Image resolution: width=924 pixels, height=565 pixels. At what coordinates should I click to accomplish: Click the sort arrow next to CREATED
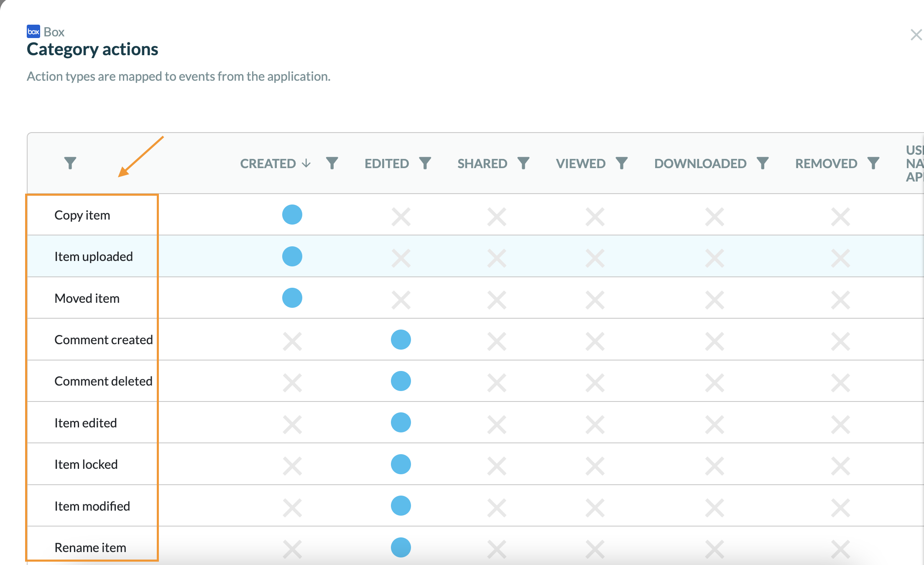point(306,163)
